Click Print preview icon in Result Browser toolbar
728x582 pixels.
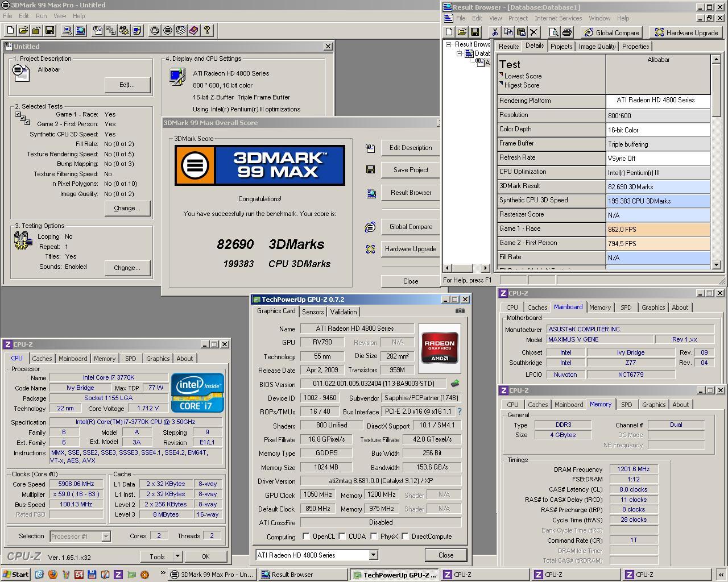(554, 32)
